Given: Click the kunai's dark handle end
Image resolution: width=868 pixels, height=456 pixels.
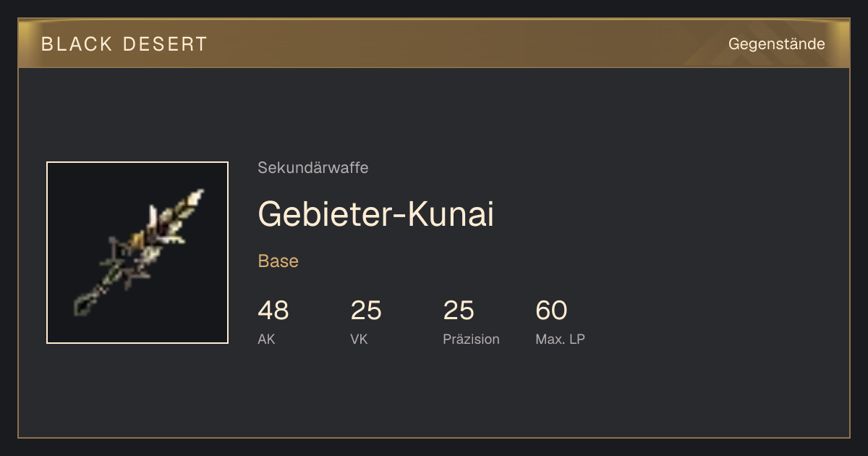Looking at the screenshot, I should (x=83, y=305).
